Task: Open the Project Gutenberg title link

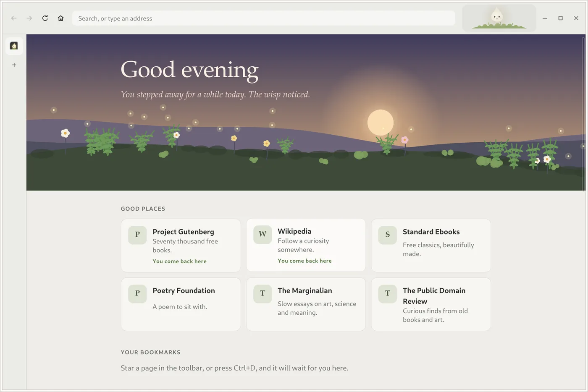Action: pyautogui.click(x=184, y=232)
